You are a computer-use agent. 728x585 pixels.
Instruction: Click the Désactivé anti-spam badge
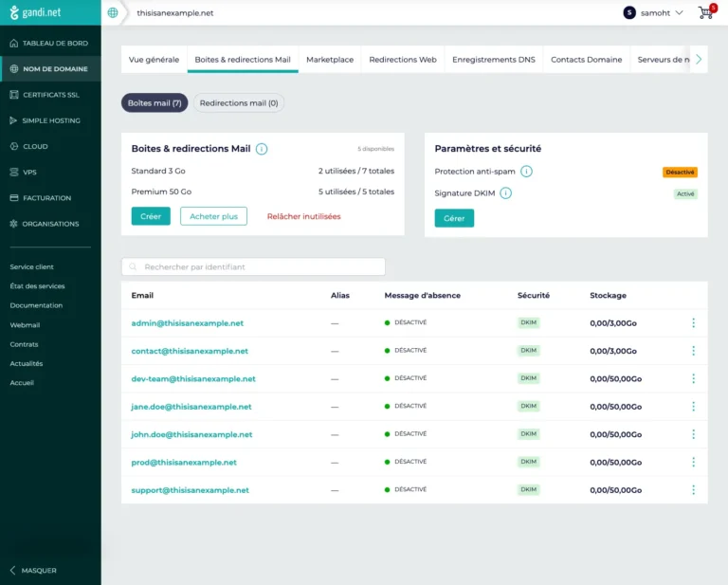click(x=680, y=173)
